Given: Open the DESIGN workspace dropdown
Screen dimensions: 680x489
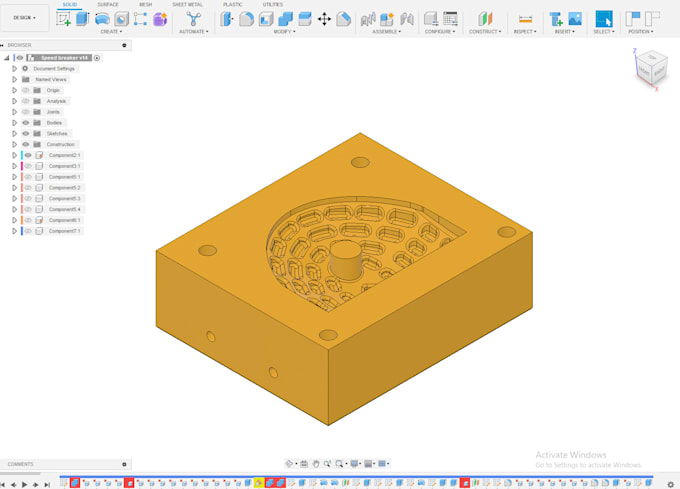Looking at the screenshot, I should tap(24, 18).
